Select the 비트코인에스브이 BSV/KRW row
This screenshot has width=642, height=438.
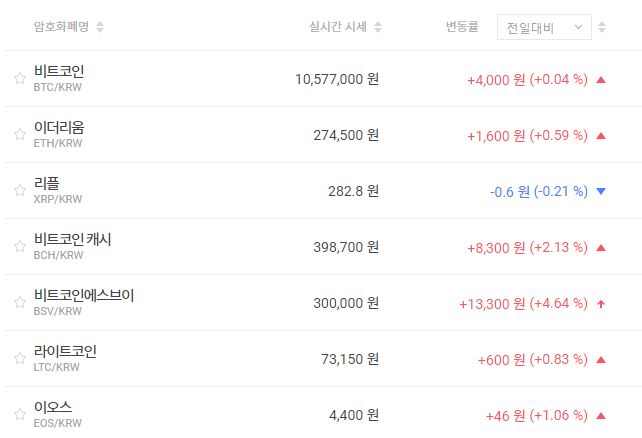pyautogui.click(x=83, y=302)
